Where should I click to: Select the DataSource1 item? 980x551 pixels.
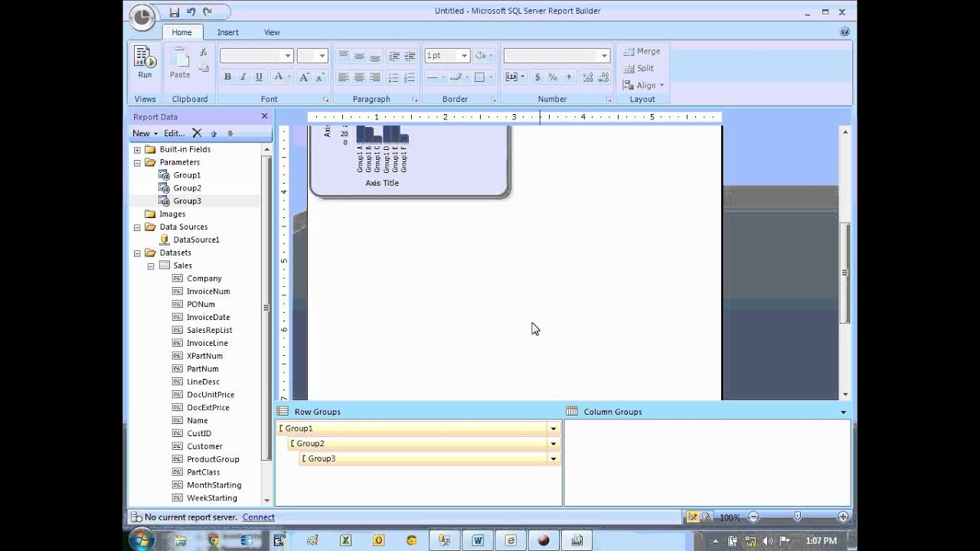click(196, 240)
